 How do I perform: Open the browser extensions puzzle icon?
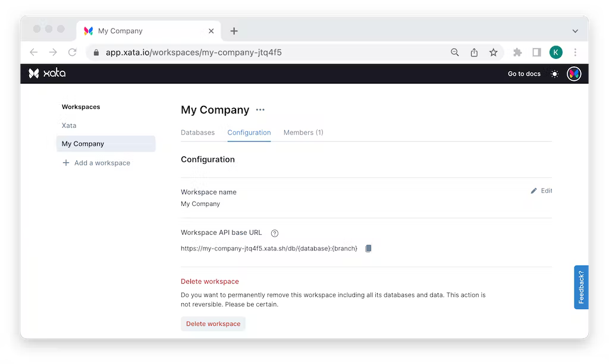tap(517, 52)
